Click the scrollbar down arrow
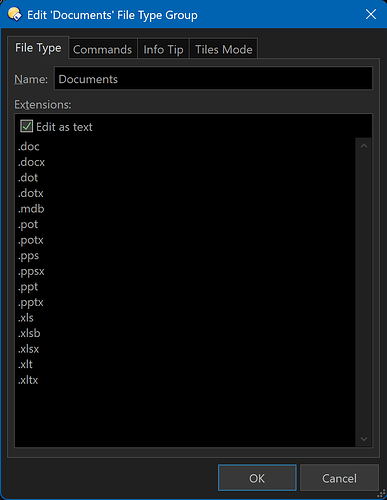This screenshot has width=387, height=500. click(364, 439)
